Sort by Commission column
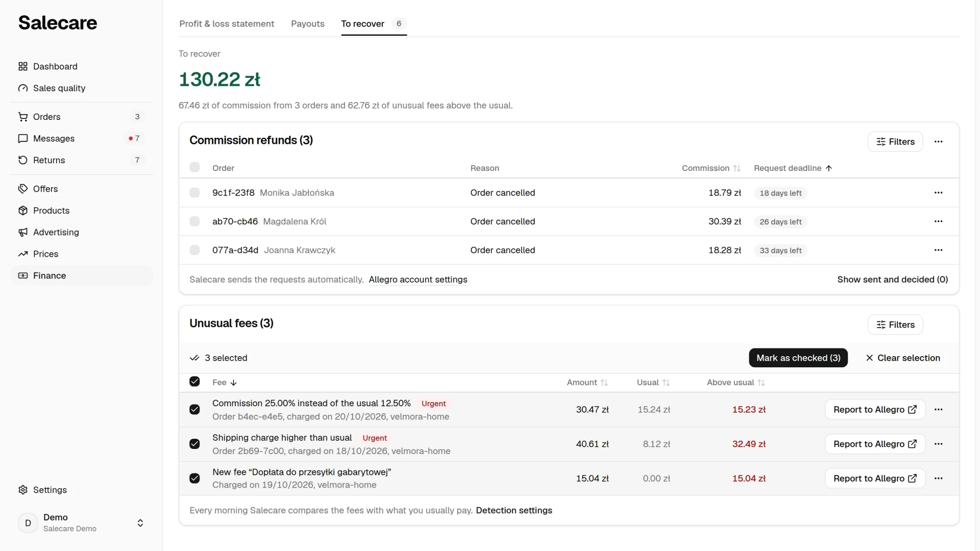The height and width of the screenshot is (551, 980). click(711, 168)
